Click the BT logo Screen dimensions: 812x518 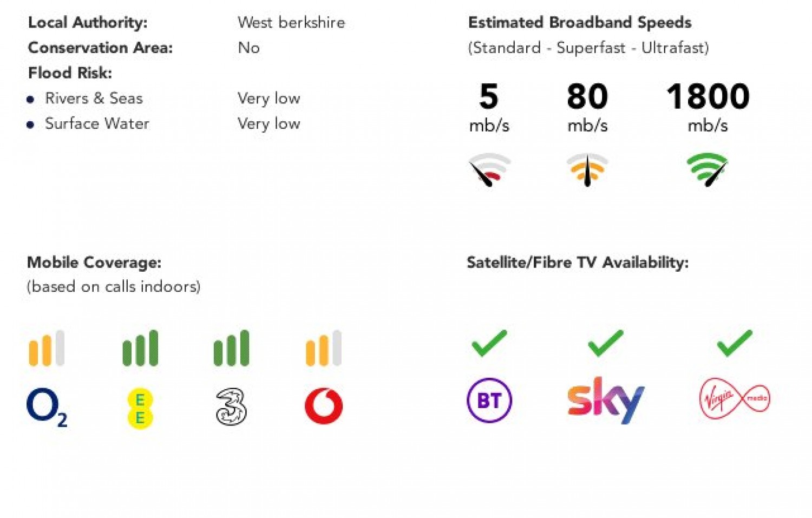click(x=489, y=400)
